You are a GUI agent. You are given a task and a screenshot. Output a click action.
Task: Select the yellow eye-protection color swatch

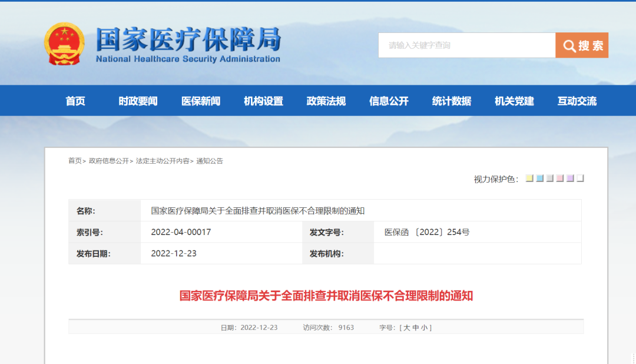[x=529, y=178]
